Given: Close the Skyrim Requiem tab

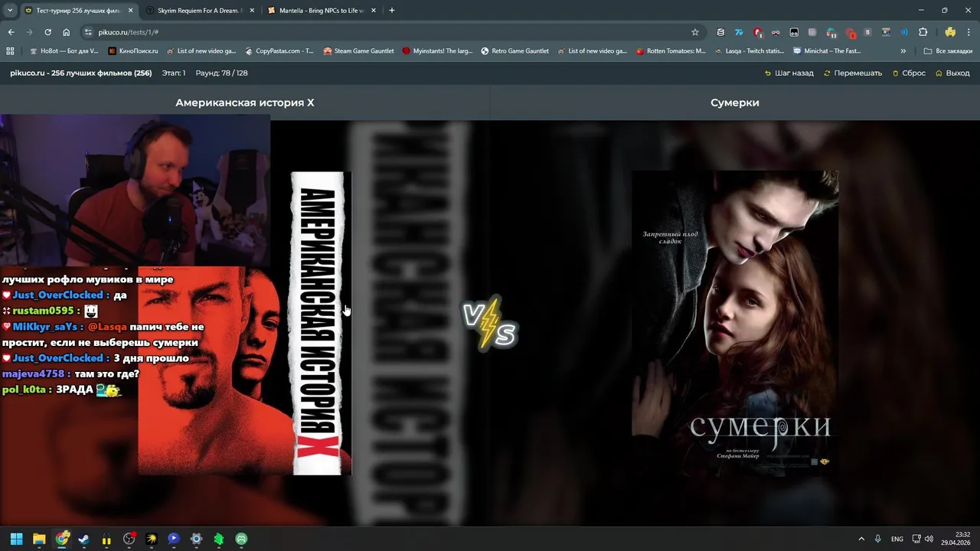Looking at the screenshot, I should 252,11.
